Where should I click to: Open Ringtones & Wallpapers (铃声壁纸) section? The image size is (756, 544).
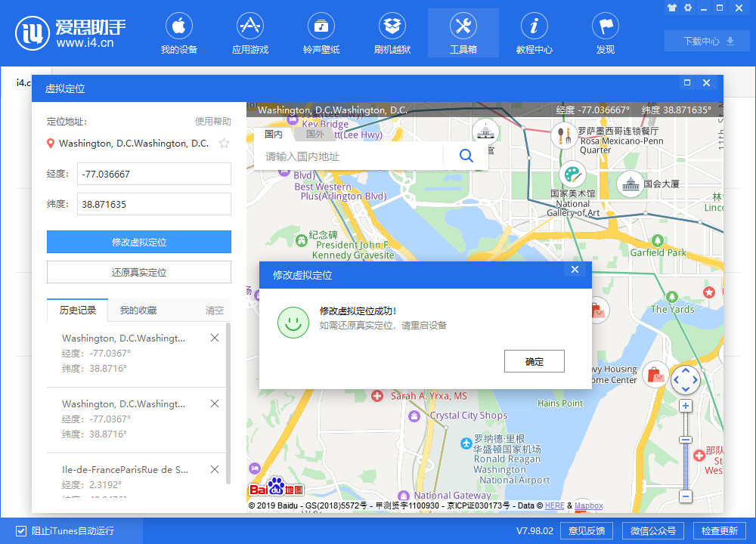[321, 34]
